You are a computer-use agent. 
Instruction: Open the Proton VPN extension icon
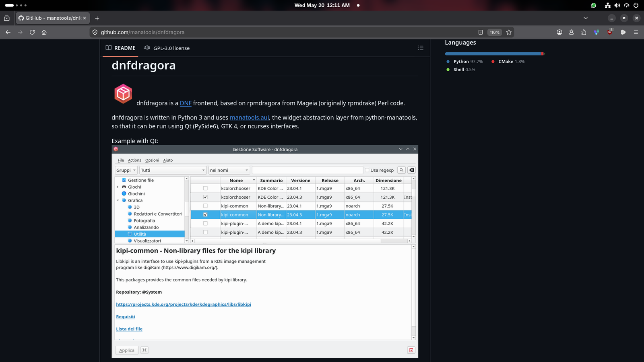597,32
